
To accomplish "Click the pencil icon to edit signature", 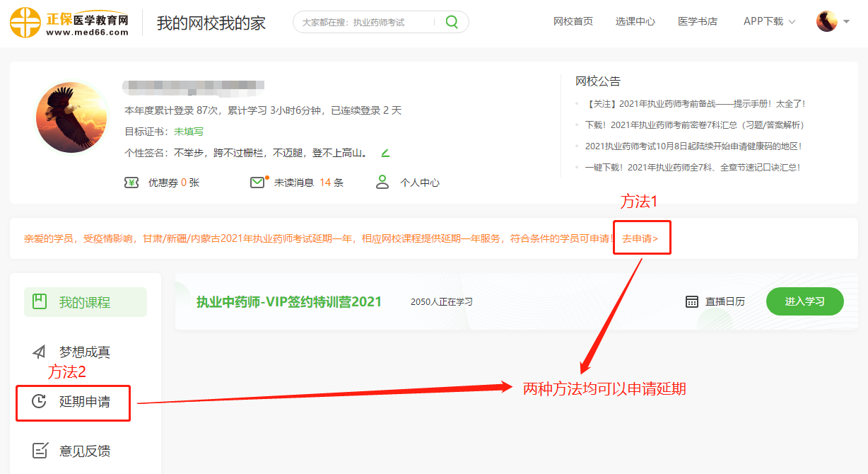I will pos(385,153).
